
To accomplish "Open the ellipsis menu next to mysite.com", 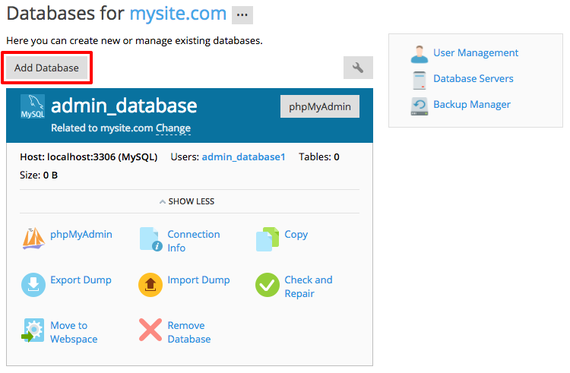I will point(242,15).
